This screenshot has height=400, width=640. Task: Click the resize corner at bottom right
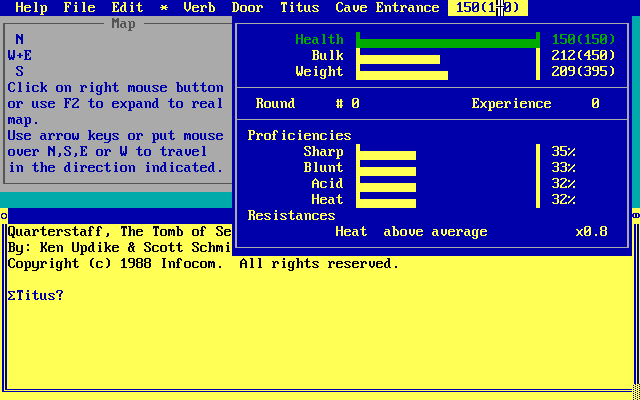636,391
